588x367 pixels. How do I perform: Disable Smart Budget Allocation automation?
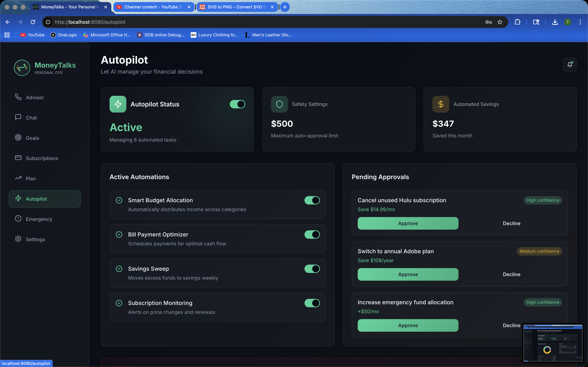point(312,200)
